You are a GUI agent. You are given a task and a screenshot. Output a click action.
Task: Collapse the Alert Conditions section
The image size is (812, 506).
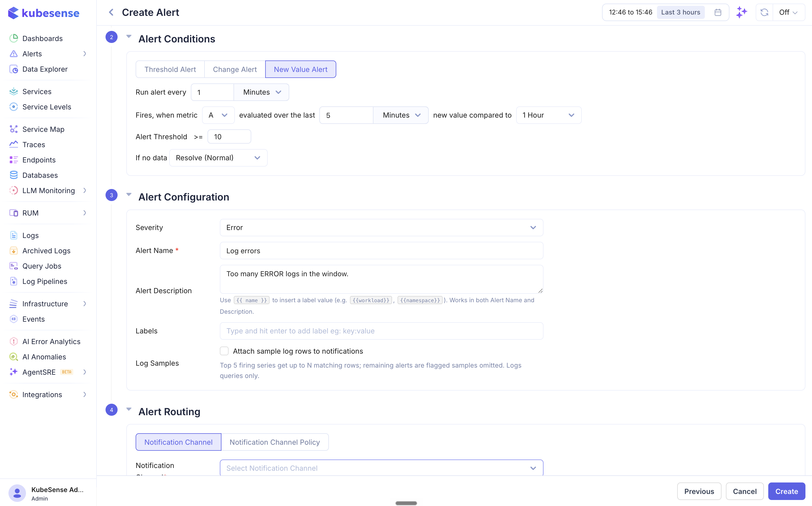[x=129, y=36]
